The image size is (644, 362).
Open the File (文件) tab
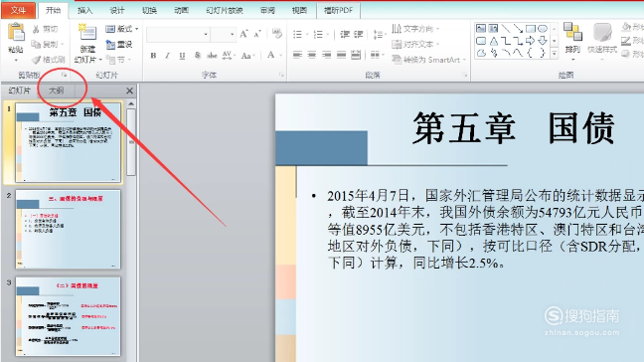18,11
